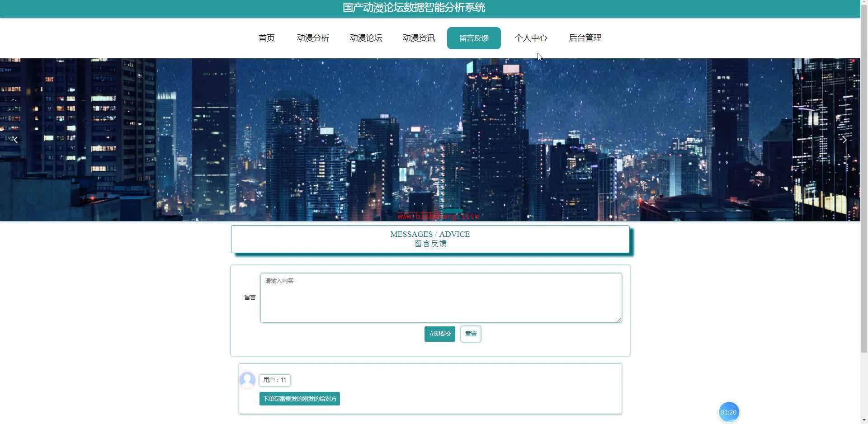Click the 用户:11 username tag
868x424 pixels.
click(275, 380)
